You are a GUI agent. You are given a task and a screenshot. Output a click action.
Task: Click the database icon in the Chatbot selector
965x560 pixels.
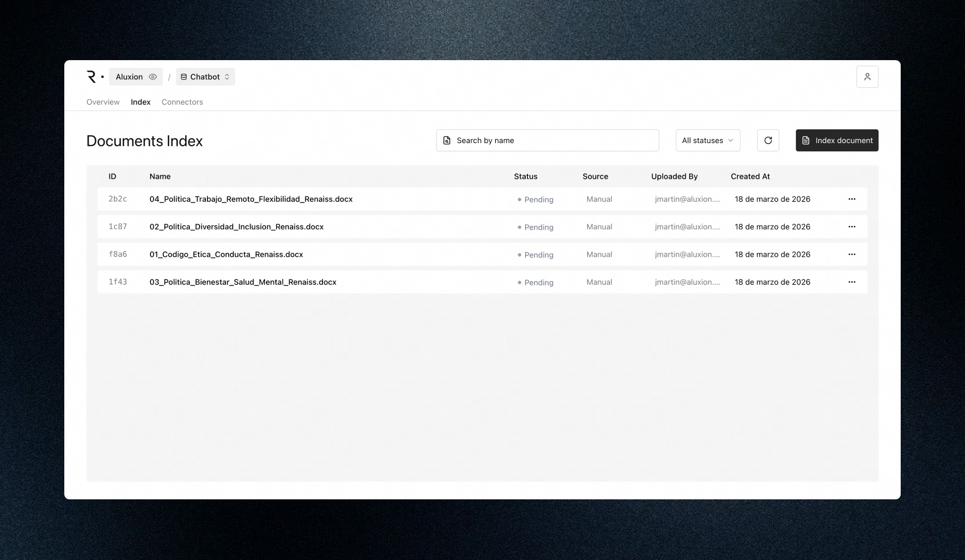[x=184, y=76]
